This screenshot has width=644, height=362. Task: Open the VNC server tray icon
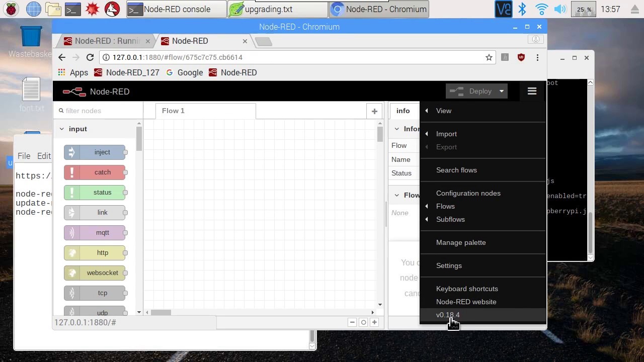tap(503, 9)
